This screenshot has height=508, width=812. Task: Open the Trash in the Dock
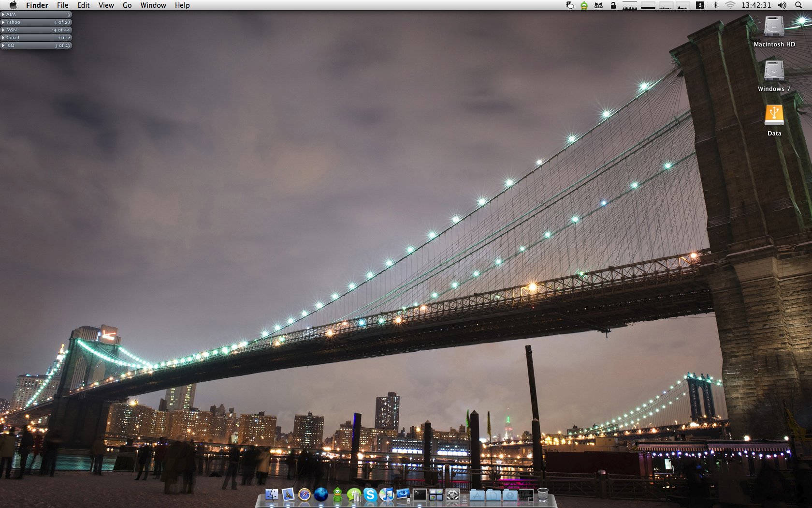click(x=543, y=494)
